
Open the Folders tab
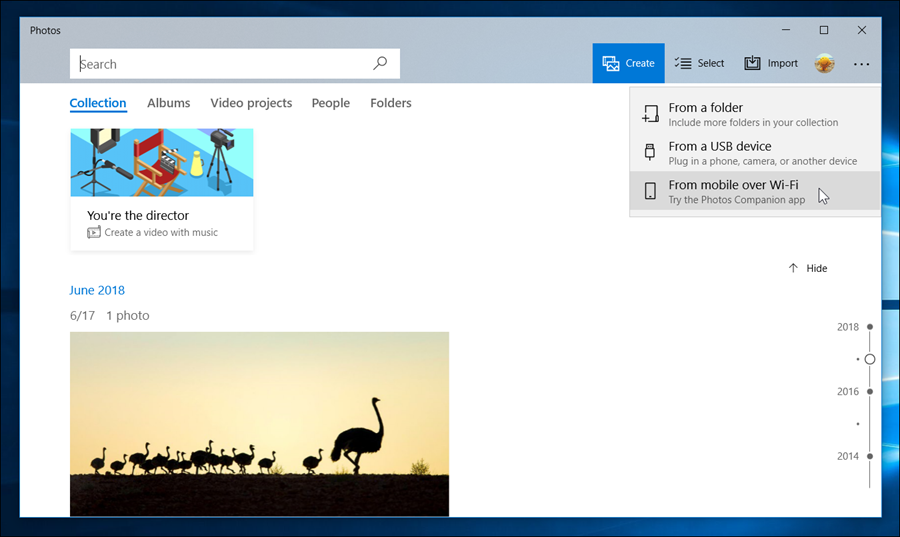(390, 103)
